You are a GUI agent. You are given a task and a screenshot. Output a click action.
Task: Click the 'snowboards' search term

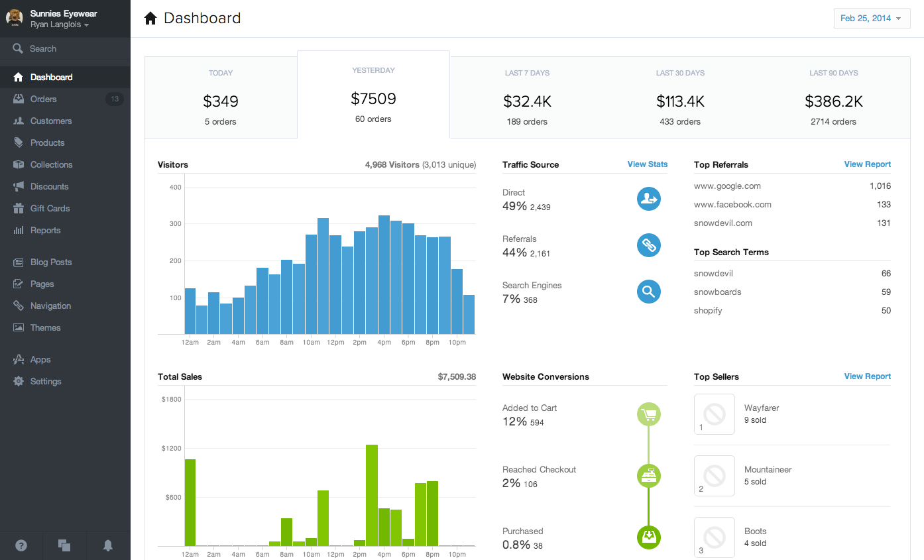point(718,292)
